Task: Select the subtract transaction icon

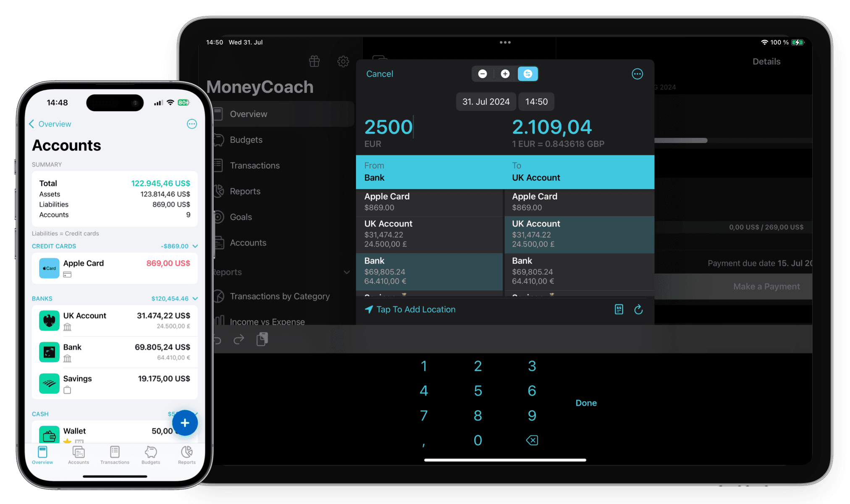Action: 483,74
